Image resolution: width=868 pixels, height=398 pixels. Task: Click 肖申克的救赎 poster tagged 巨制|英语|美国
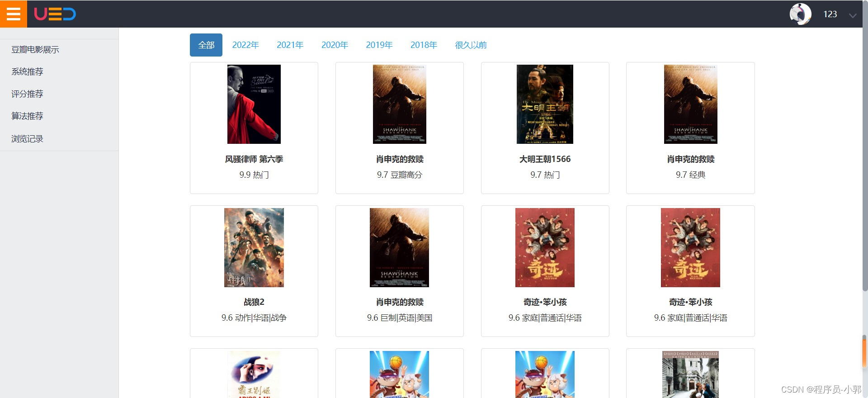[x=400, y=247]
